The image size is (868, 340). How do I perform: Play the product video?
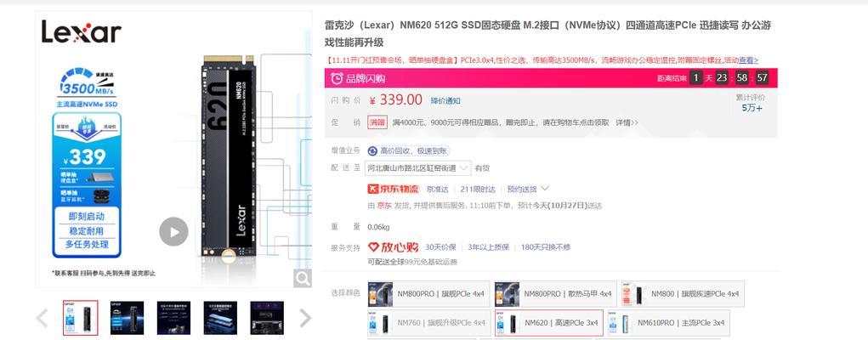click(x=173, y=231)
